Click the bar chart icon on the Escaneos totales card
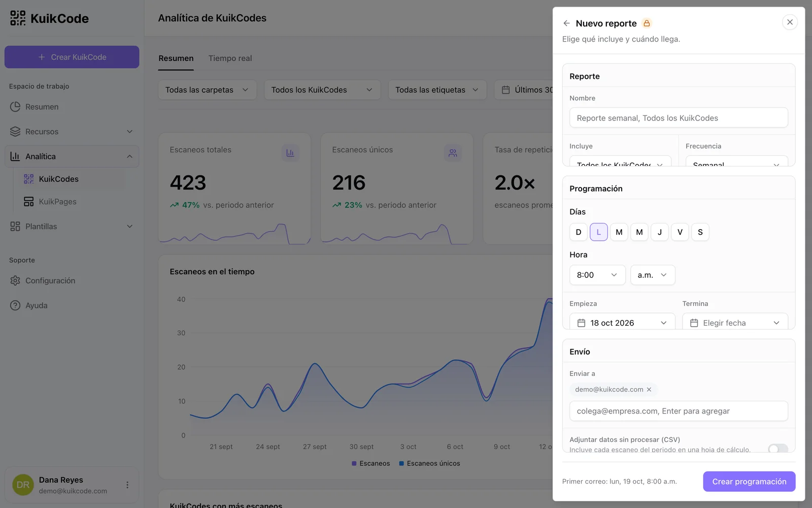Image resolution: width=812 pixels, height=508 pixels. [290, 153]
